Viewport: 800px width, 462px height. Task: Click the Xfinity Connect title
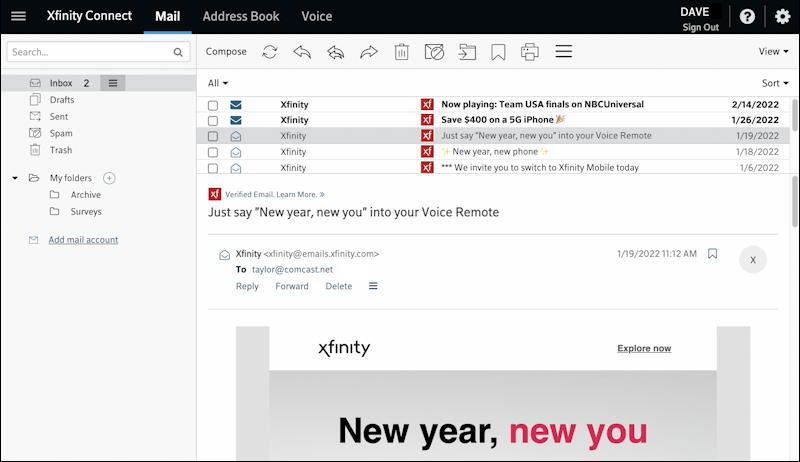pos(89,16)
